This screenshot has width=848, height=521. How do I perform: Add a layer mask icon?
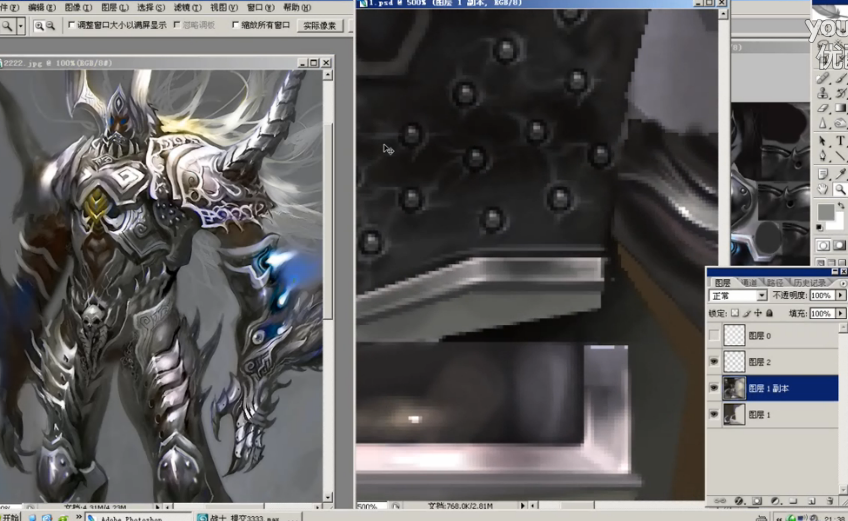pyautogui.click(x=757, y=501)
